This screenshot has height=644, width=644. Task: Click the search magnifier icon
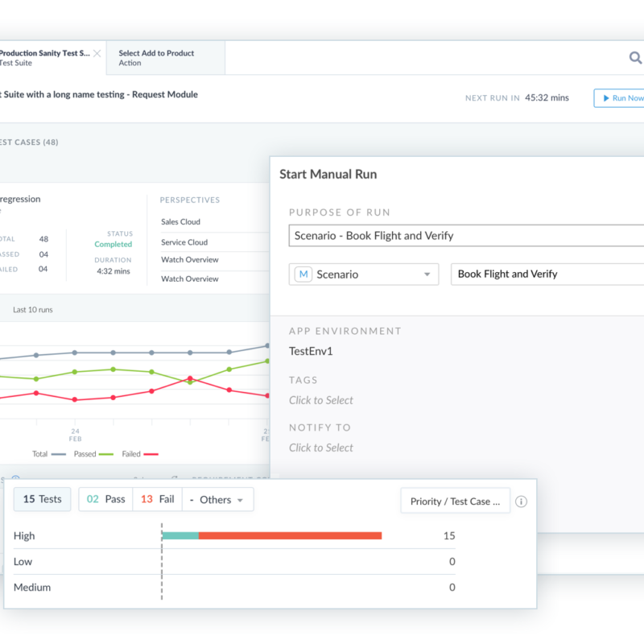coord(635,58)
